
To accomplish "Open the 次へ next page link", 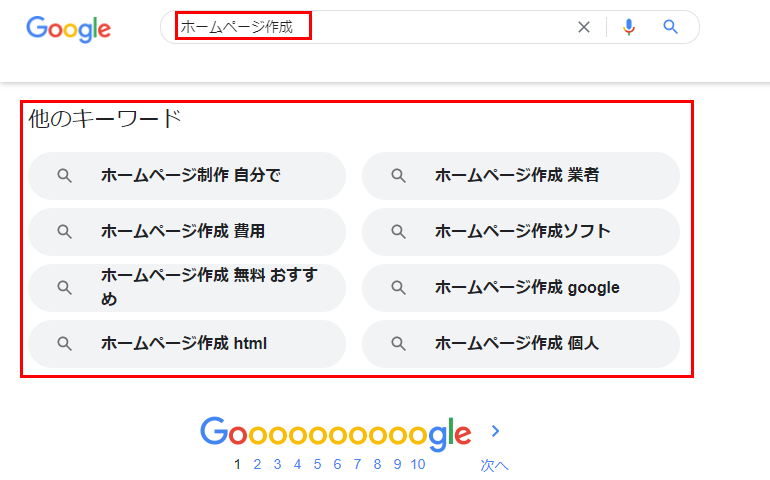I will (x=494, y=465).
